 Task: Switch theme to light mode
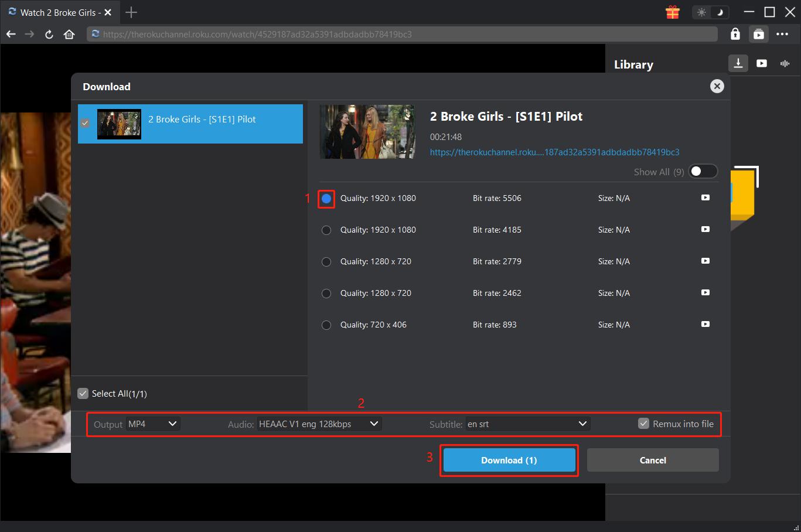(x=701, y=12)
